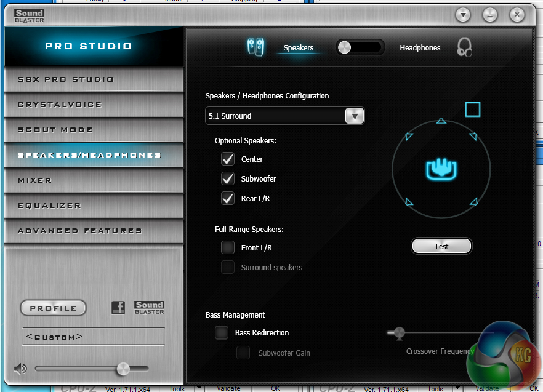Viewport: 543px width, 392px height.
Task: Open the Tools dropdown arrow in left CPU-Z
Action: pos(199,388)
